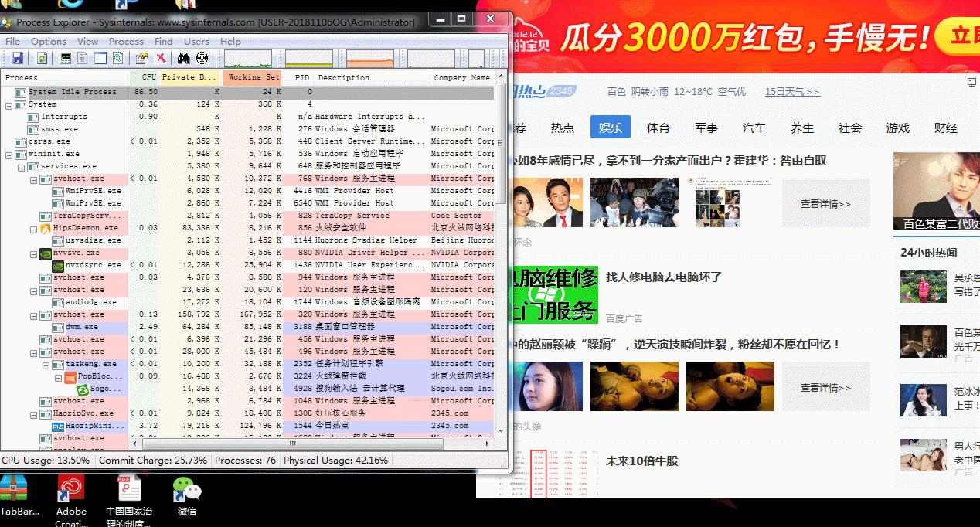The image size is (980, 527).
Task: Open the 电脑维修上门服务 ad thumbnail
Action: coord(553,294)
